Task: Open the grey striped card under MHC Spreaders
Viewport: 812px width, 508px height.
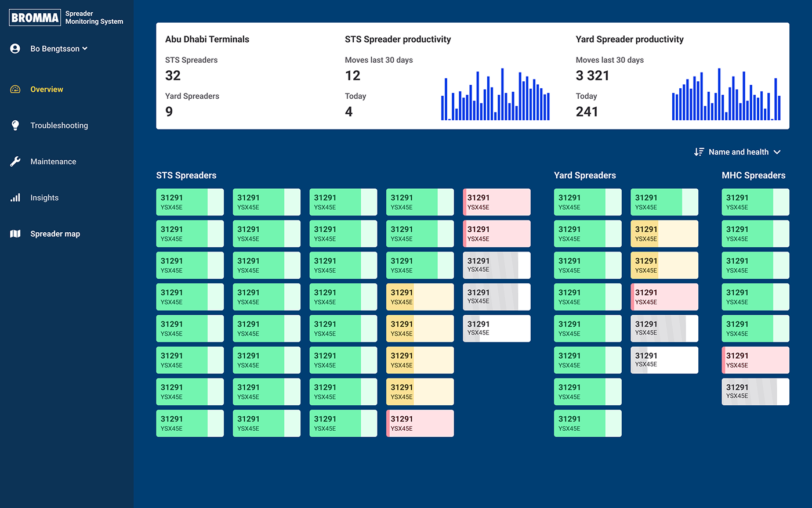Action: [755, 392]
